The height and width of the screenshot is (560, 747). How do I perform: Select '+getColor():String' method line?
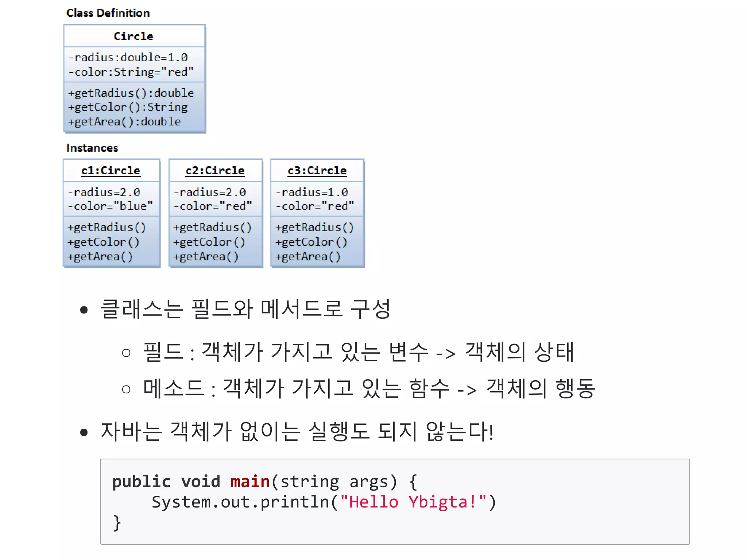coord(128,107)
